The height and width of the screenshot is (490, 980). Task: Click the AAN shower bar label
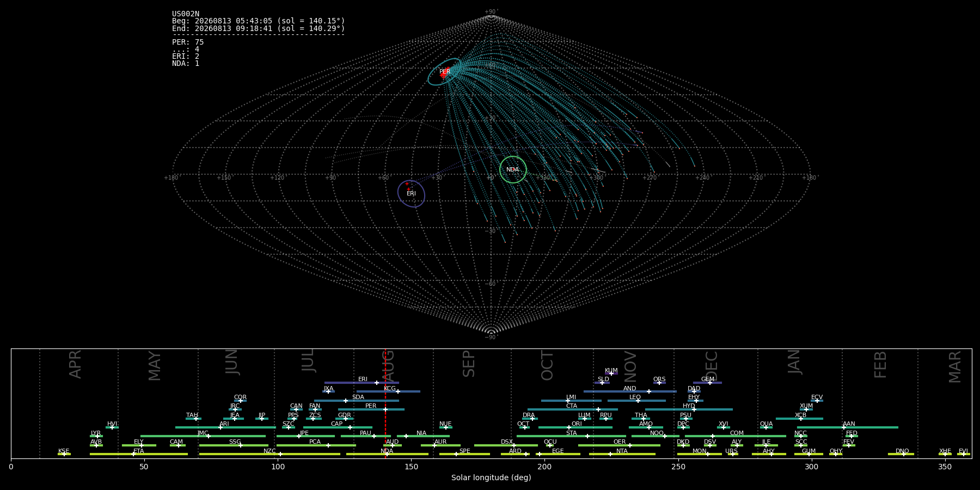[x=849, y=424]
